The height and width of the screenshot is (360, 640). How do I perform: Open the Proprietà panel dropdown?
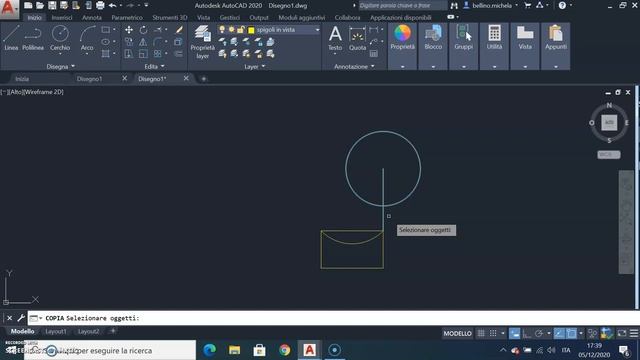point(402,67)
